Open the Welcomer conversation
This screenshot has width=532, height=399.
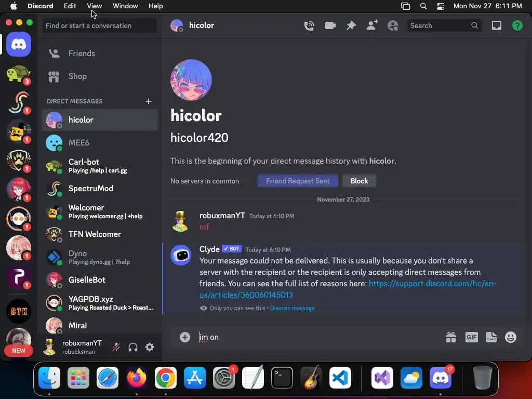tap(100, 211)
